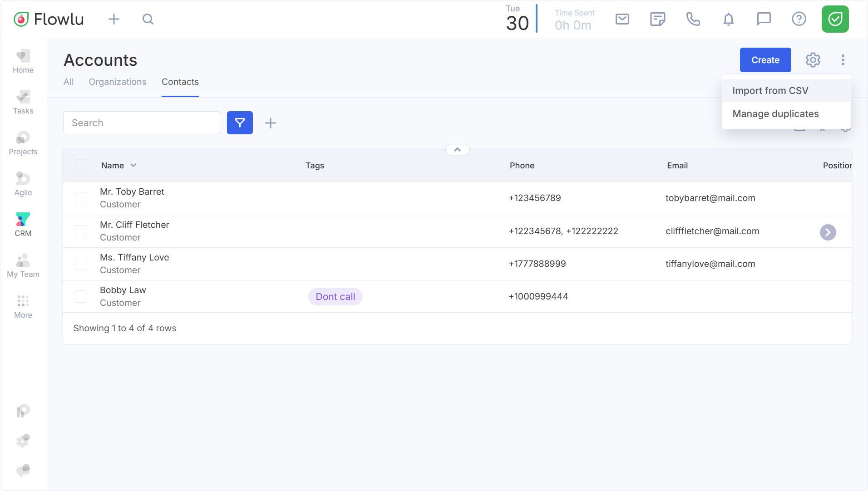Open the chat messages icon

click(764, 19)
